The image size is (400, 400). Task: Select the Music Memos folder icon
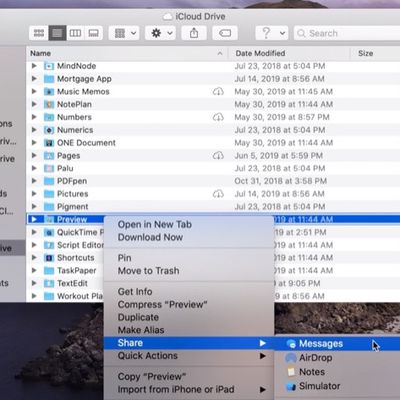click(x=49, y=92)
